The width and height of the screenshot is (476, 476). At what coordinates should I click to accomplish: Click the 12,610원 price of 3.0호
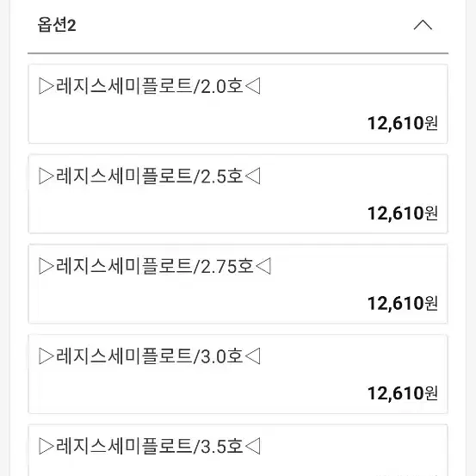(x=403, y=393)
